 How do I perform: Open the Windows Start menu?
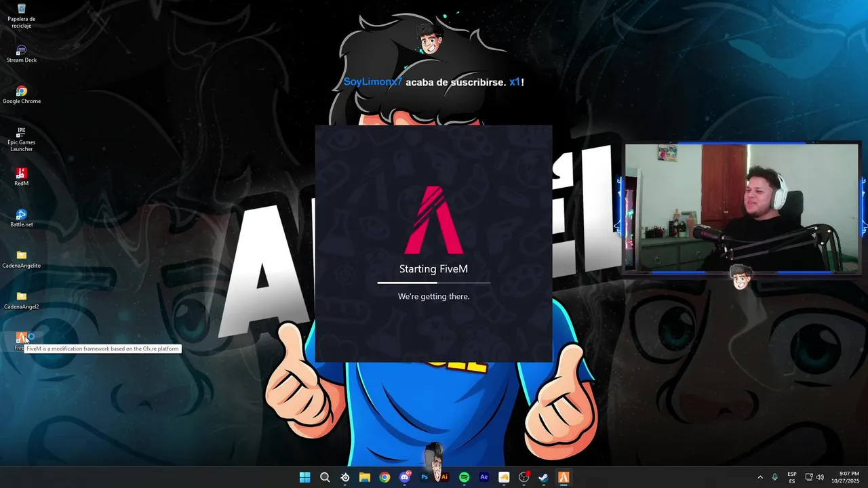point(305,477)
